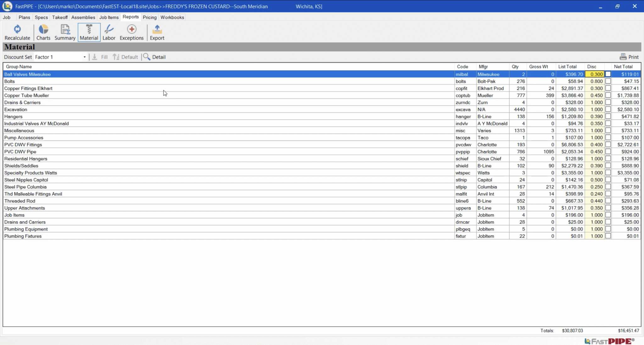The height and width of the screenshot is (345, 644).
Task: Select the 0.300 Disc cell for Ball Valves
Action: [594, 74]
